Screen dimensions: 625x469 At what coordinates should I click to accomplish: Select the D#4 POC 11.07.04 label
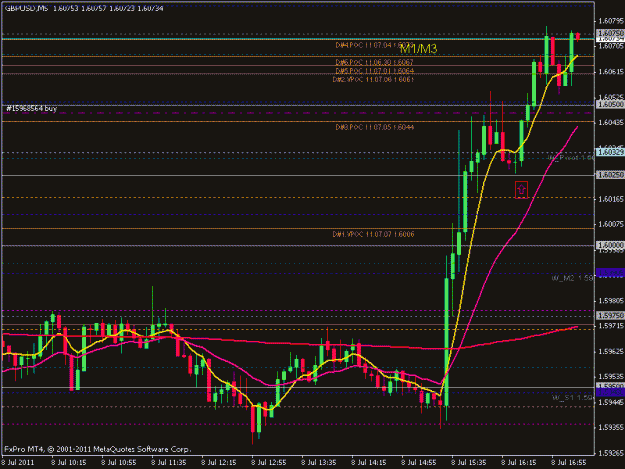click(x=374, y=45)
